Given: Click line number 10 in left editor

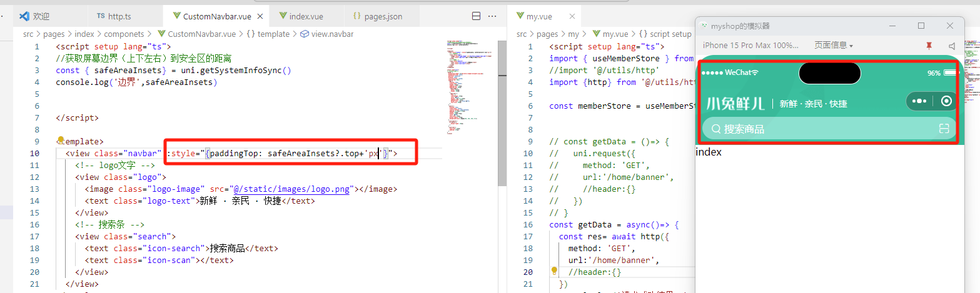Looking at the screenshot, I should click(x=35, y=154).
